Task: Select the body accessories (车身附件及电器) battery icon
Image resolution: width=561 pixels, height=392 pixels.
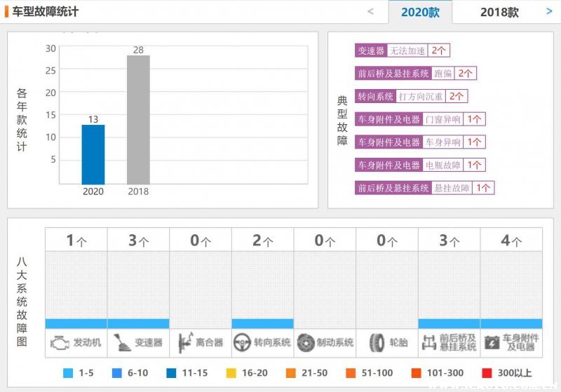Action: (492, 343)
